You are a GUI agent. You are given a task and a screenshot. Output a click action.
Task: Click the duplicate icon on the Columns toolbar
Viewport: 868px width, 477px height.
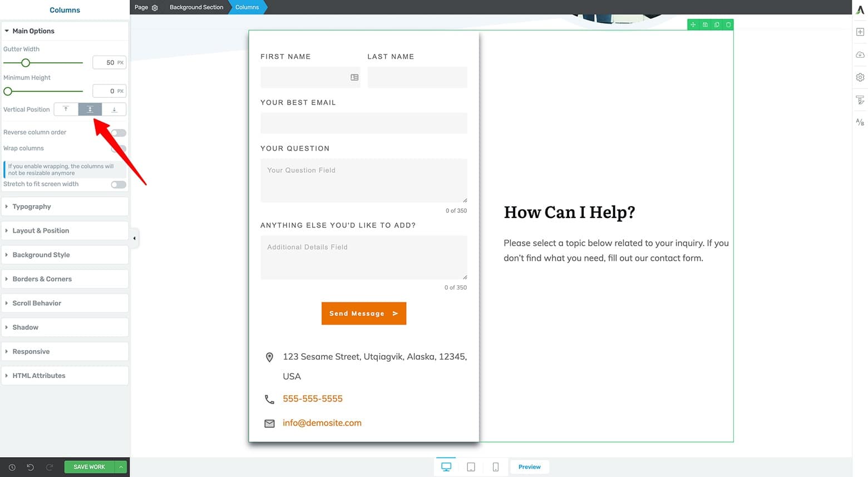point(717,25)
